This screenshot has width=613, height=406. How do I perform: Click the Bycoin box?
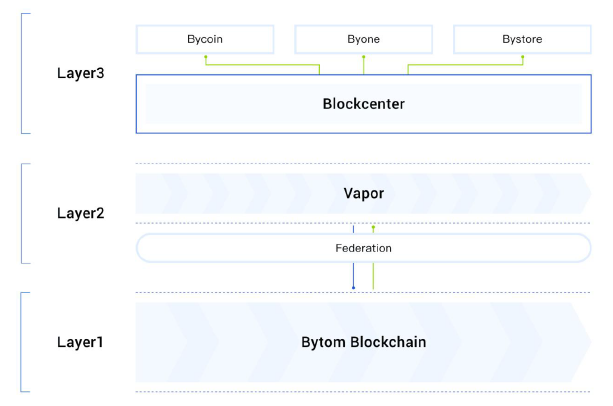205,39
